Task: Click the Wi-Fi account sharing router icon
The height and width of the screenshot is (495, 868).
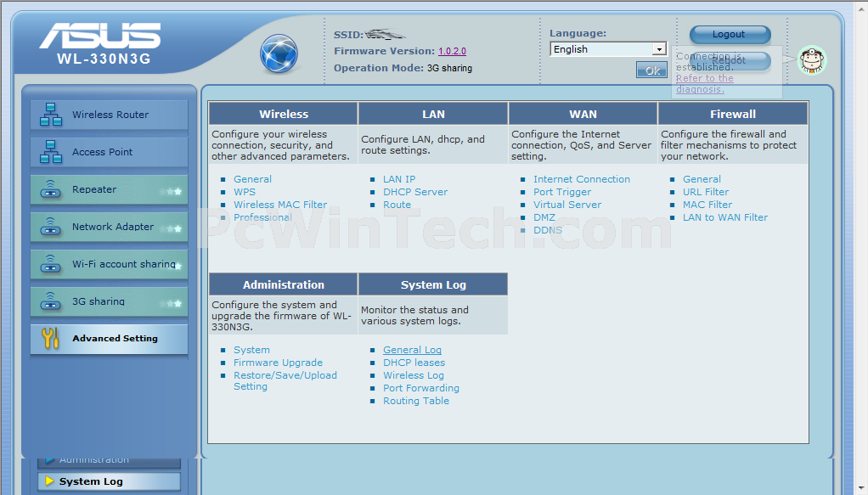Action: point(50,264)
